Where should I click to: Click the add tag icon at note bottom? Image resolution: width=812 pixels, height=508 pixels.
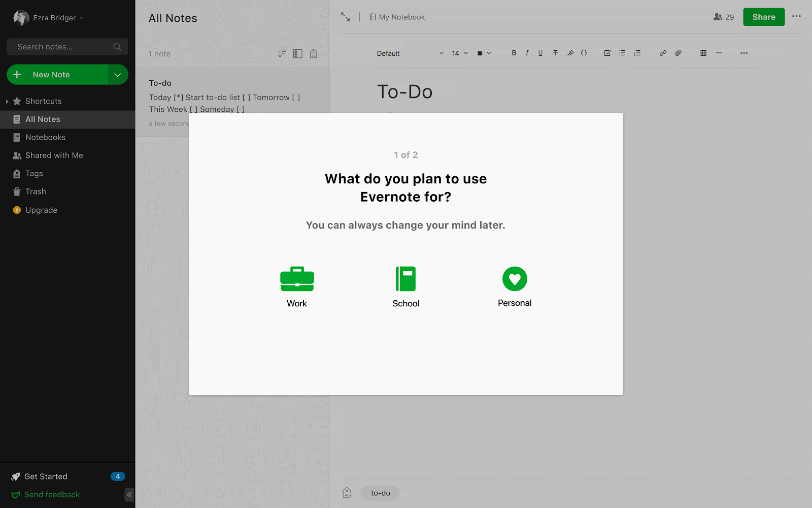coord(347,493)
